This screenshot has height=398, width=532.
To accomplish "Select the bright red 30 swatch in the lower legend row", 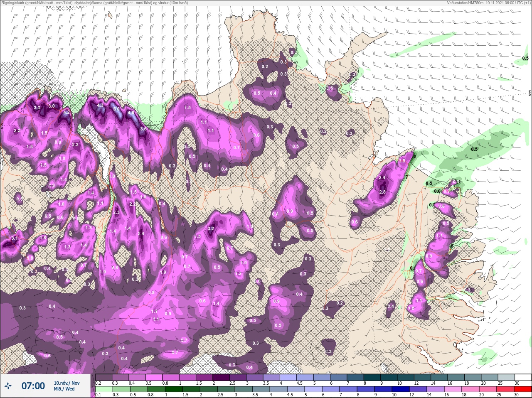I will (522, 389).
